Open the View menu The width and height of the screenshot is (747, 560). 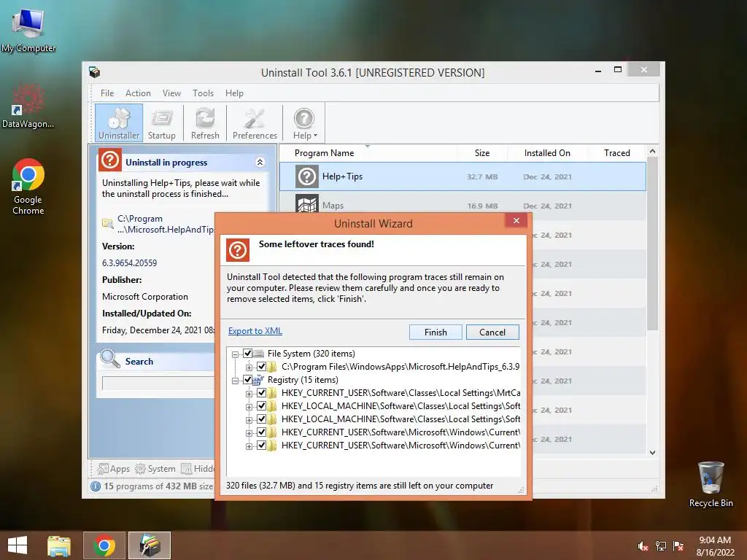171,93
